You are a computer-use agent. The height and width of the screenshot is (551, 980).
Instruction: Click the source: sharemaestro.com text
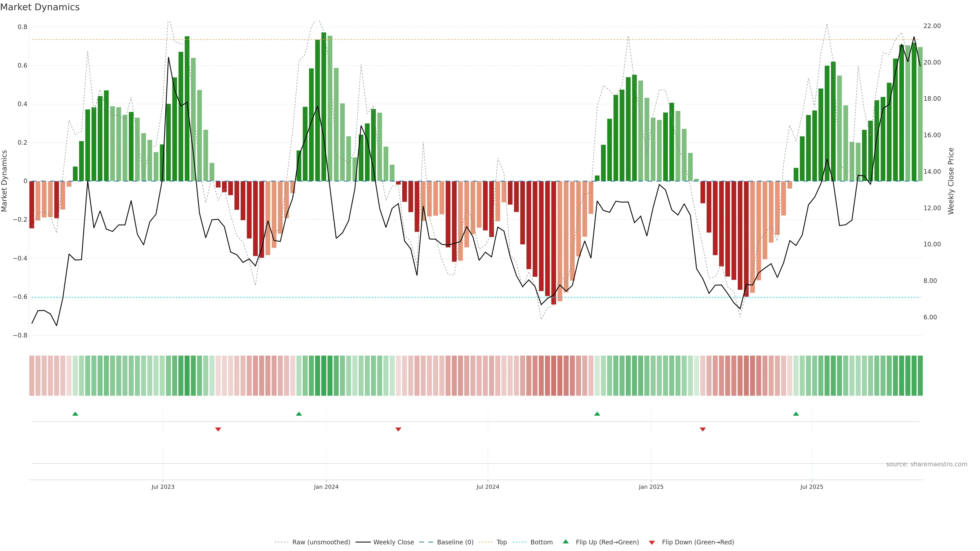pos(926,464)
